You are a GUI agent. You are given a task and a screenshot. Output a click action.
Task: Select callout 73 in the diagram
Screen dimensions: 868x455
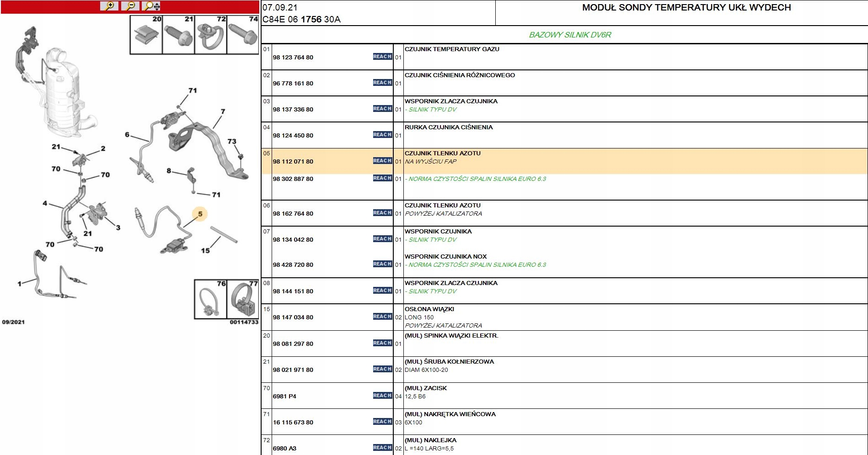(232, 142)
